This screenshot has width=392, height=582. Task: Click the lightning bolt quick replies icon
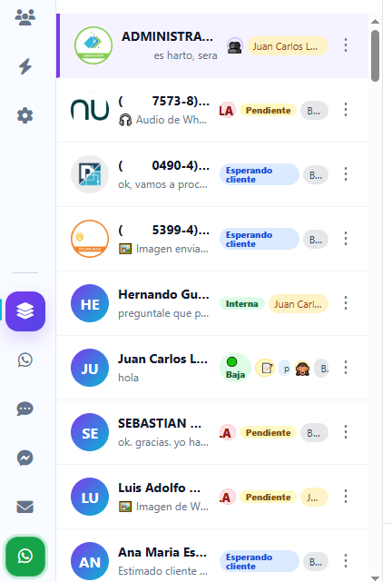coord(25,66)
